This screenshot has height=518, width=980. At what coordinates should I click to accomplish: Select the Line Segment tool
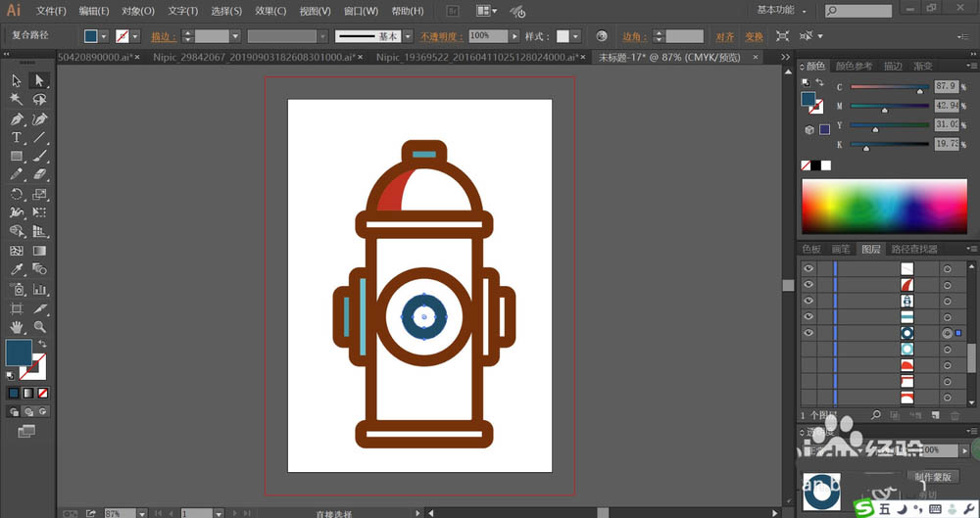coord(39,137)
